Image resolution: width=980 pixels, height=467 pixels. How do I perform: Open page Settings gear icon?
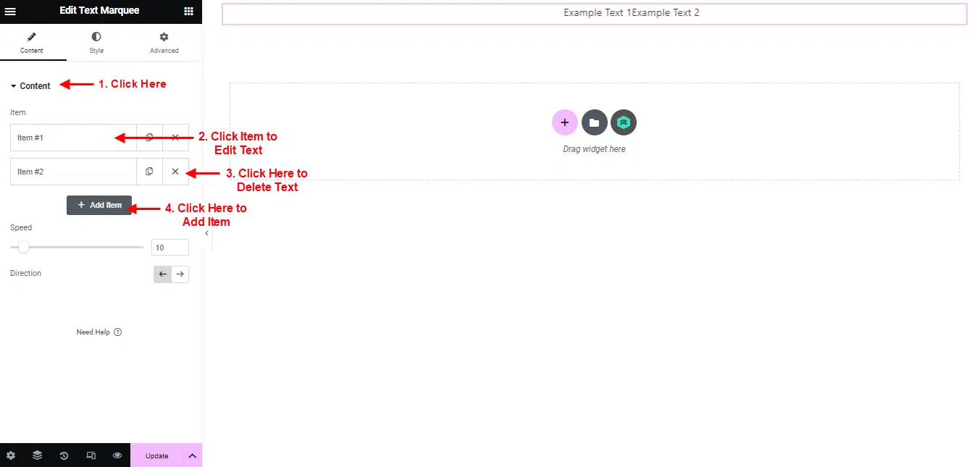[x=11, y=455]
